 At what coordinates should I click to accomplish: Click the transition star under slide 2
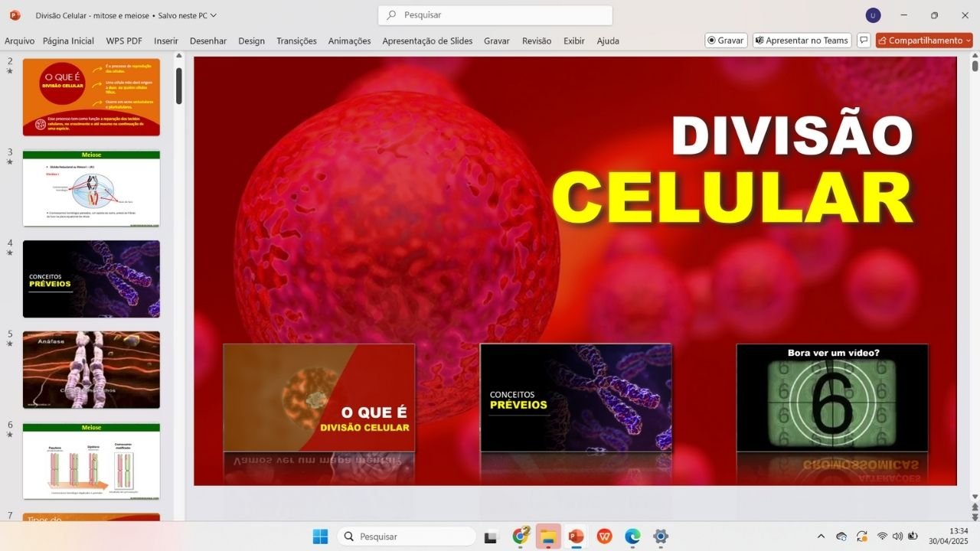pos(10,71)
